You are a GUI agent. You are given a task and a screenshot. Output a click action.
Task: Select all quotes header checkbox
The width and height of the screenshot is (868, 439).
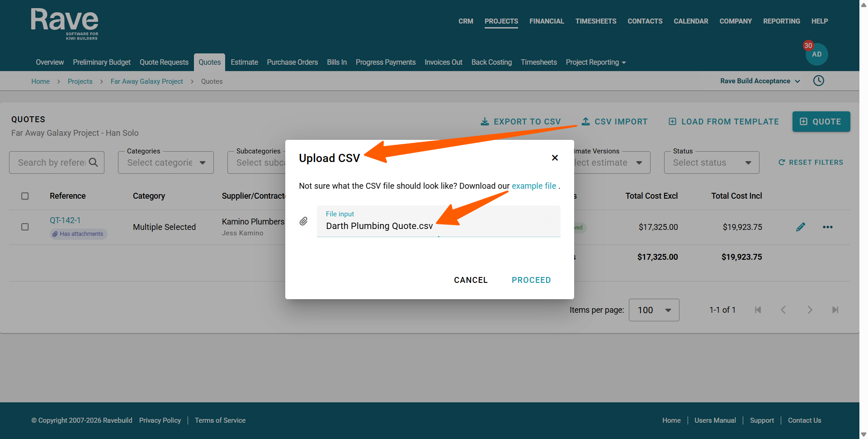(x=25, y=196)
